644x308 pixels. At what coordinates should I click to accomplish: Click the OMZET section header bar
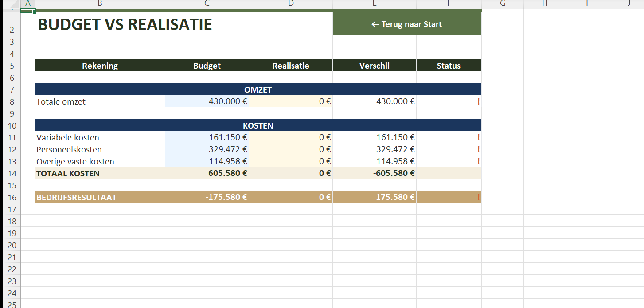coord(258,90)
